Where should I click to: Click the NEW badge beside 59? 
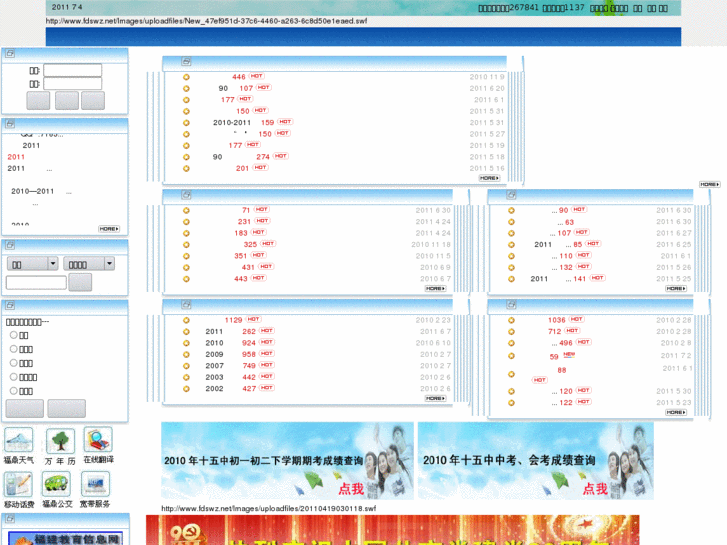coord(569,355)
